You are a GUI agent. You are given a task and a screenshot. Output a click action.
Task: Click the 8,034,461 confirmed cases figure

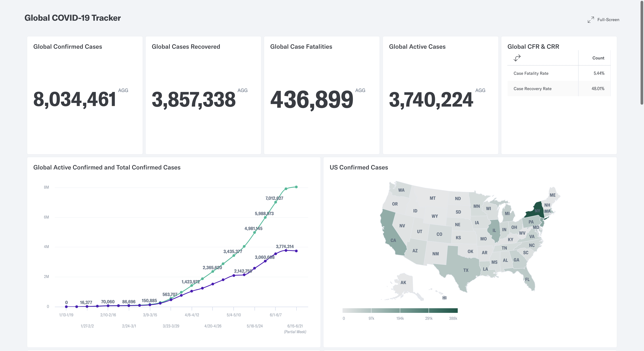75,99
